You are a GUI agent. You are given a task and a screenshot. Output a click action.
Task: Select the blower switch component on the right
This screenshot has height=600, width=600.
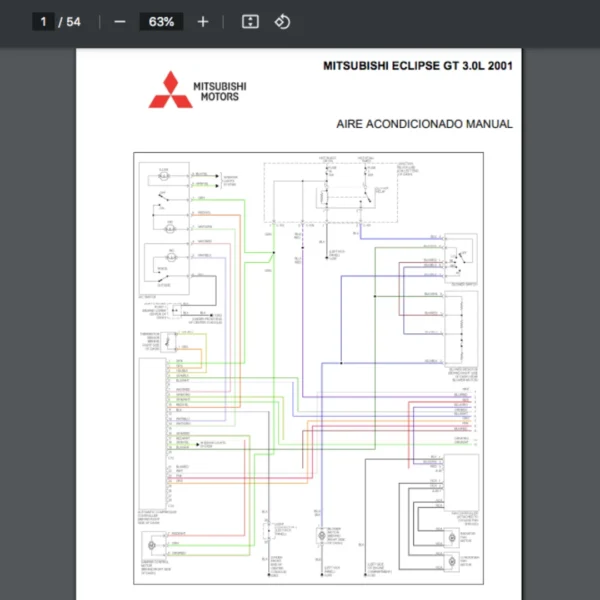tap(460, 258)
